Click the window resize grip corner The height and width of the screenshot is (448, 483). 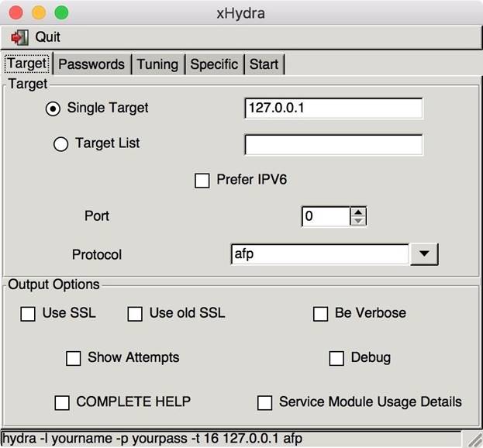pos(472,439)
